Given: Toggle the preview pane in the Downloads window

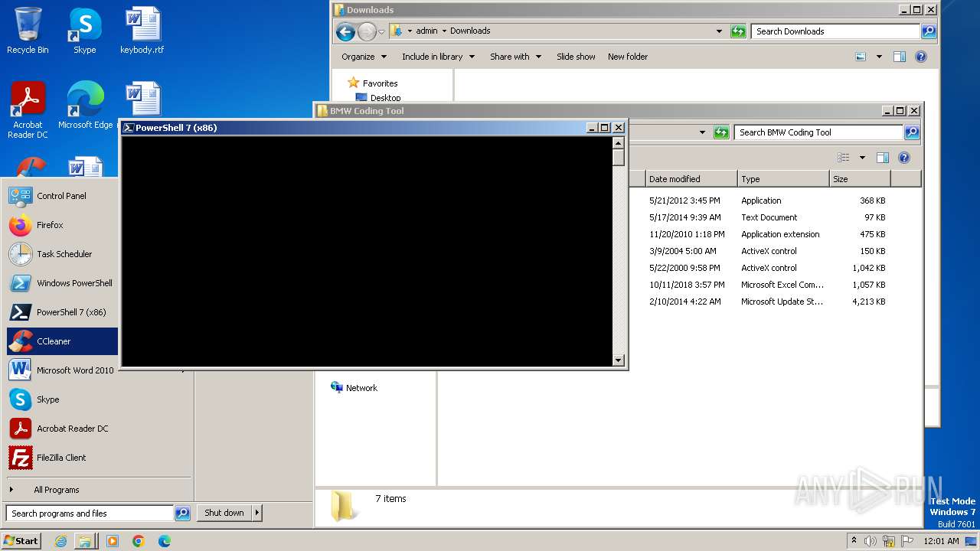Looking at the screenshot, I should pos(900,57).
